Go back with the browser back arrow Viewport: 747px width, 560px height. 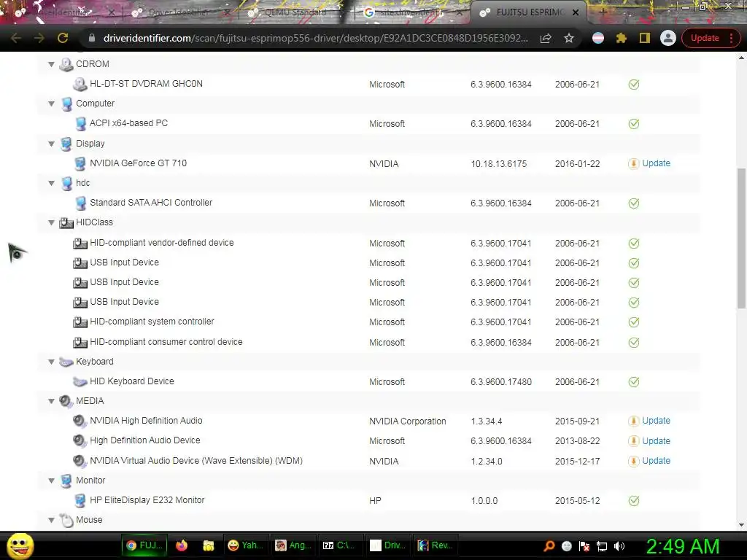click(16, 38)
